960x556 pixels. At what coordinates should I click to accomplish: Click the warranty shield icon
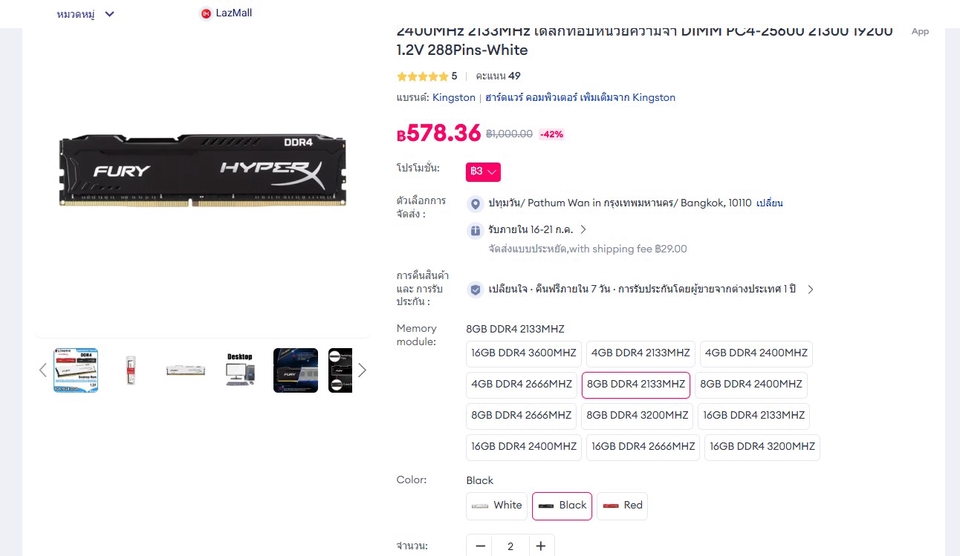(475, 290)
